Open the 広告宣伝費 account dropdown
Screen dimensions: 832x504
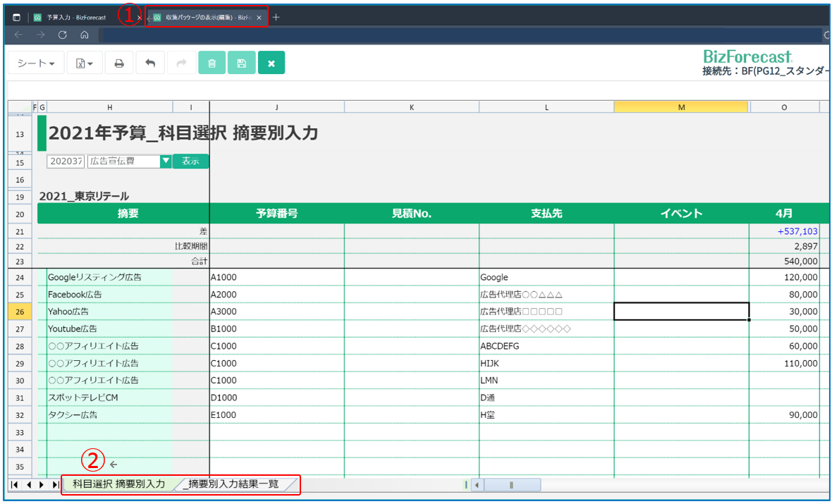[166, 161]
